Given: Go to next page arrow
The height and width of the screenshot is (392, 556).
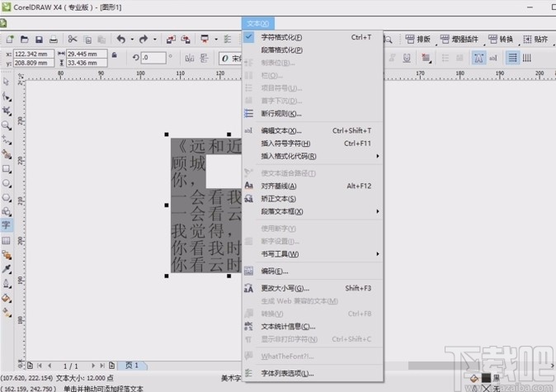Looking at the screenshot, I should 93,366.
